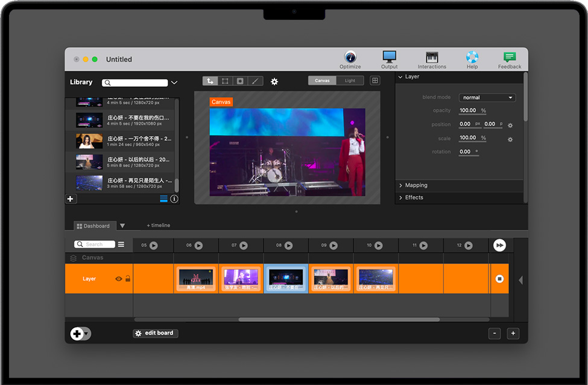Click the canvas settings gear icon
This screenshot has width=588, height=385.
click(274, 81)
